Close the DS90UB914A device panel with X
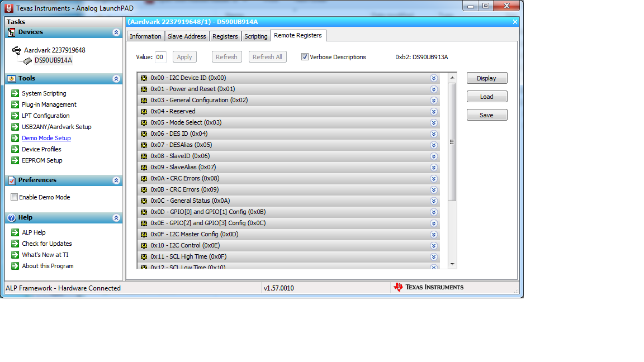The image size is (644, 362). (515, 22)
